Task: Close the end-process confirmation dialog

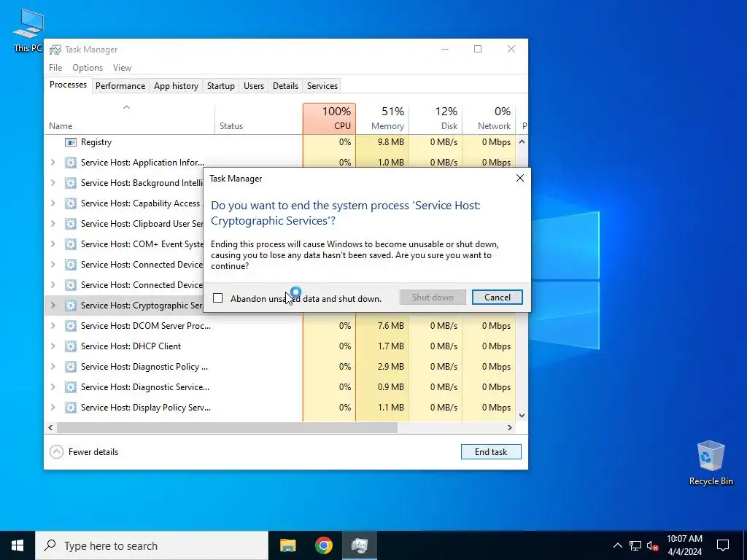Action: [x=519, y=178]
